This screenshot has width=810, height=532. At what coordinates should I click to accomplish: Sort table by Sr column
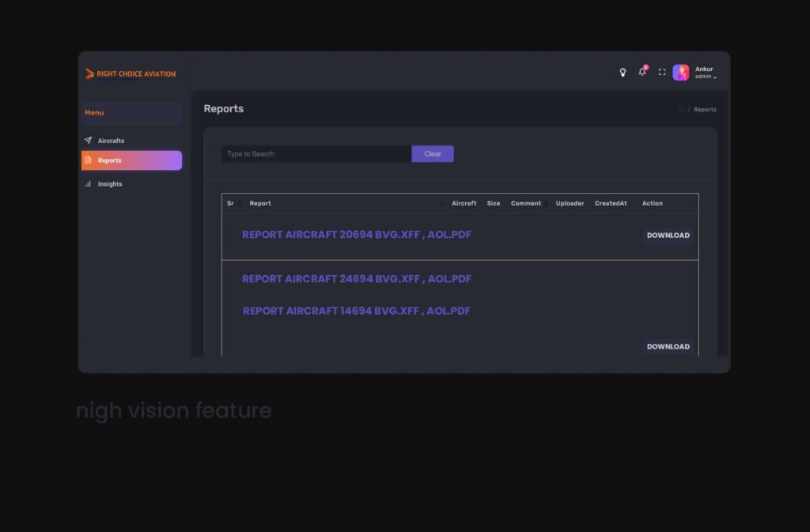click(230, 203)
